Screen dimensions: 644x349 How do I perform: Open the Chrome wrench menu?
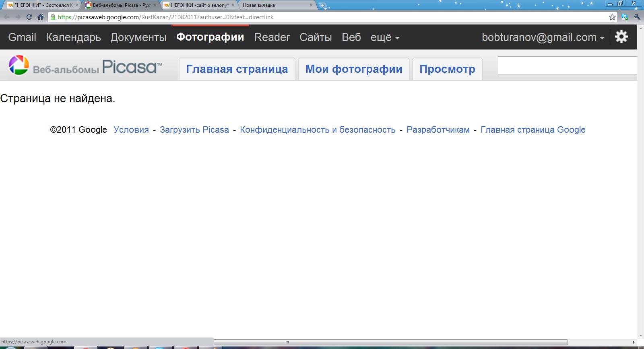click(x=637, y=17)
